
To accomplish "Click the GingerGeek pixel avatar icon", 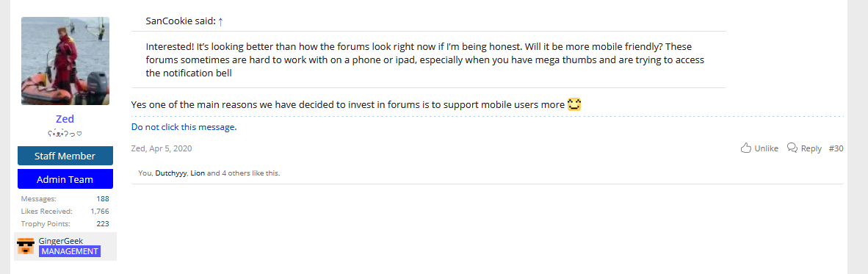I will coord(26,246).
